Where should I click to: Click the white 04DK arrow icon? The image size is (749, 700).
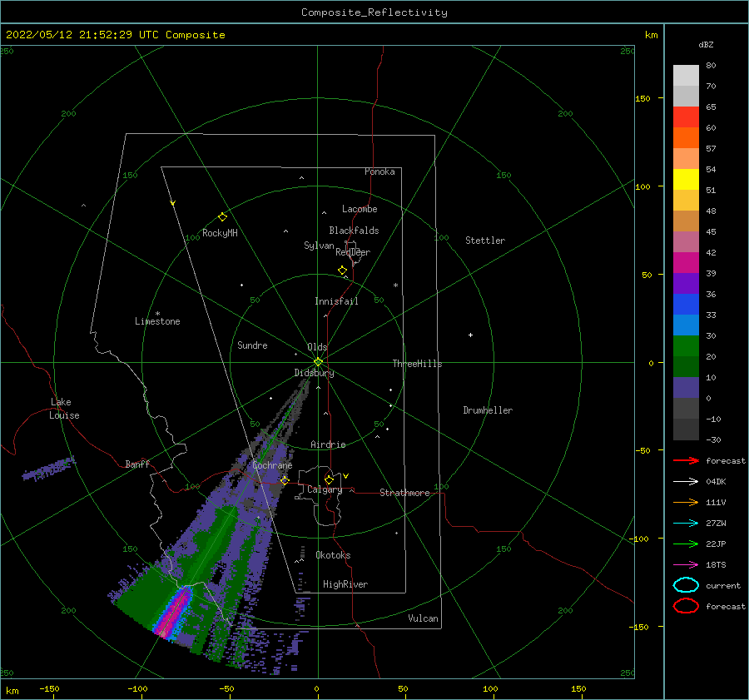pyautogui.click(x=686, y=482)
